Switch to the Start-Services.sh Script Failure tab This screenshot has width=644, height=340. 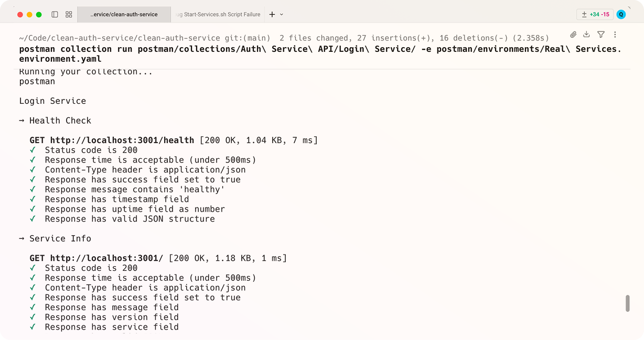coord(218,14)
